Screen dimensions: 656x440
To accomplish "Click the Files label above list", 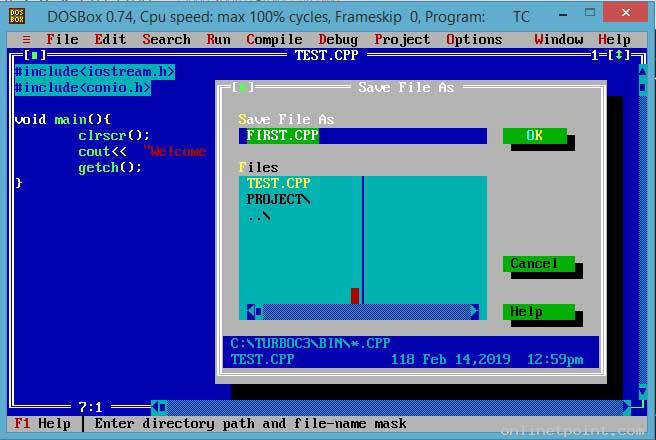I will tap(259, 167).
